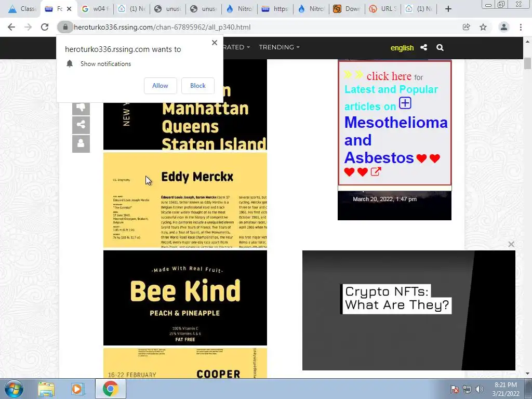The height and width of the screenshot is (399, 532).
Task: Open the share page icon in address bar
Action: pos(467,27)
